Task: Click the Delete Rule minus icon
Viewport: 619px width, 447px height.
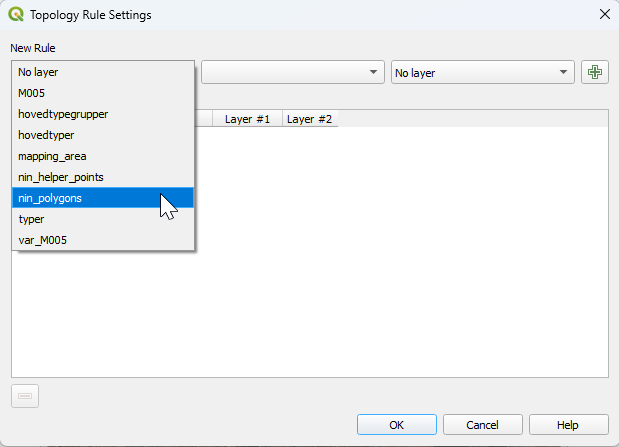Action: (25, 396)
